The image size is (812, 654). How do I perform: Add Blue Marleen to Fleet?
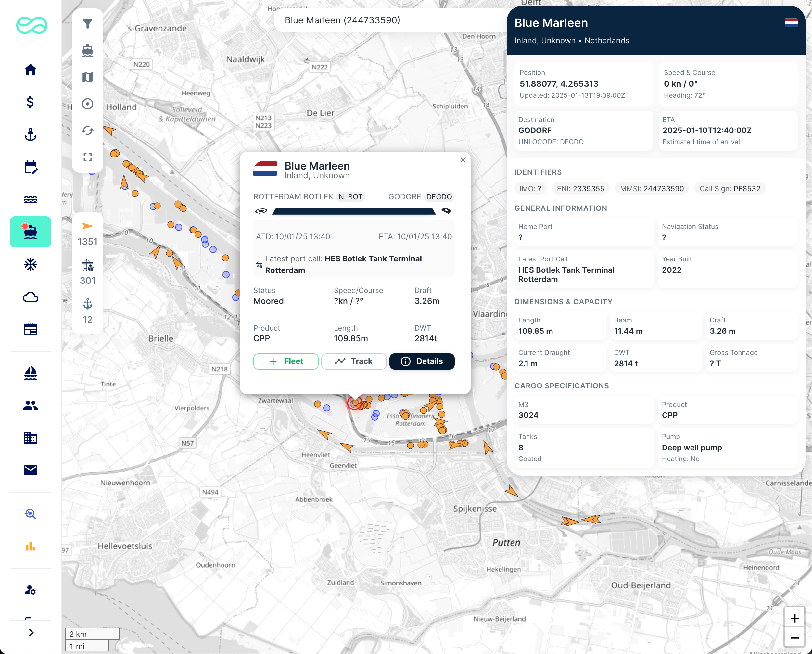point(285,361)
